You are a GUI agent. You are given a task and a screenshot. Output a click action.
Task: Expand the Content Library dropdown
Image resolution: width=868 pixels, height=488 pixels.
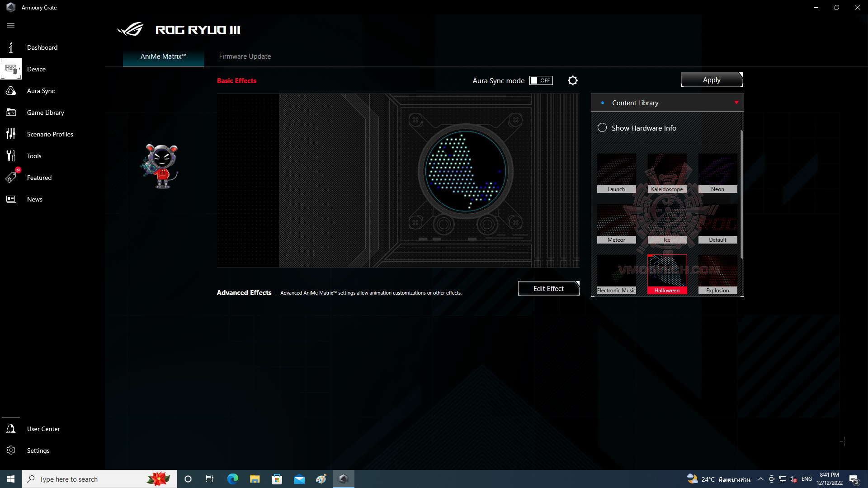point(736,103)
